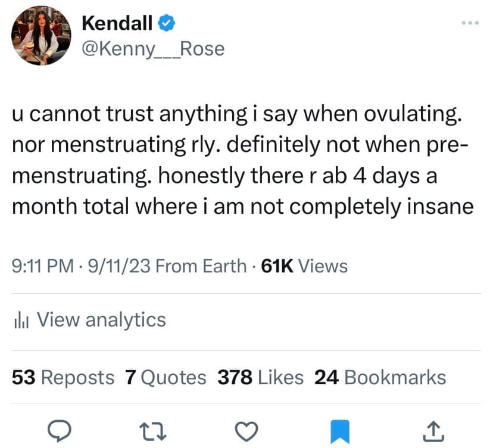493x448 pixels.
Task: Click the @Kenny___Rose handle
Action: 153,48
